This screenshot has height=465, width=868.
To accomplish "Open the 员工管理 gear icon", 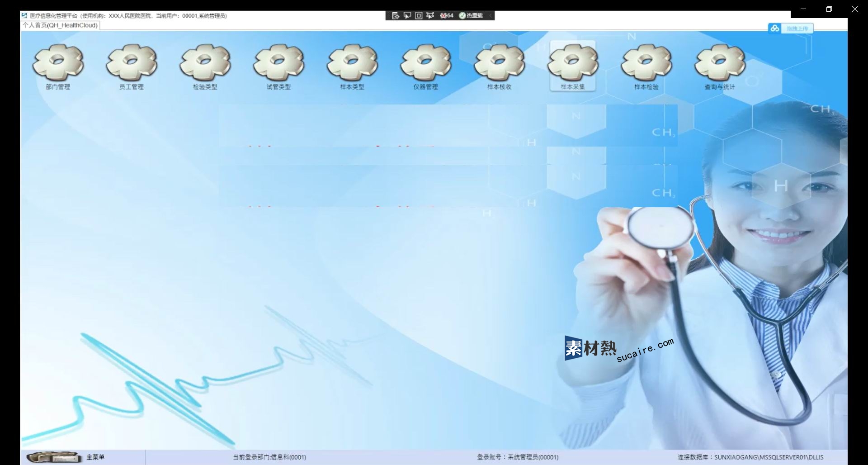I will pyautogui.click(x=132, y=66).
